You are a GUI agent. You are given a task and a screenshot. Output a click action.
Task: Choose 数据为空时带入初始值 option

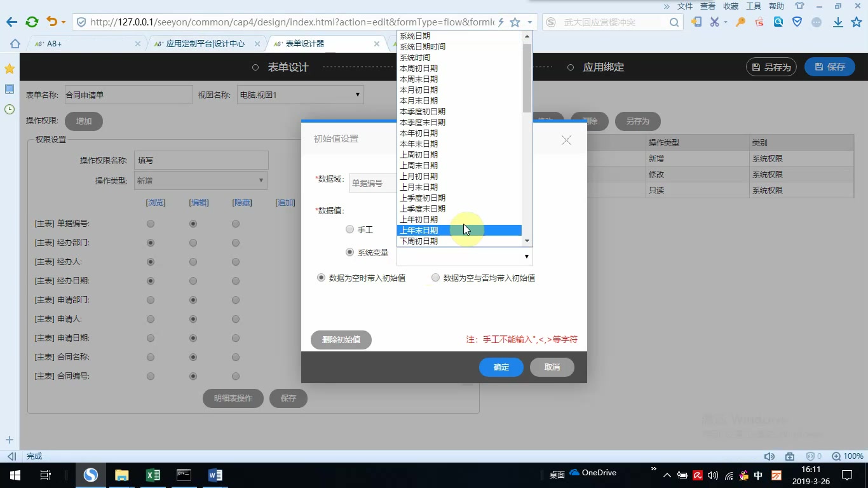coord(321,278)
